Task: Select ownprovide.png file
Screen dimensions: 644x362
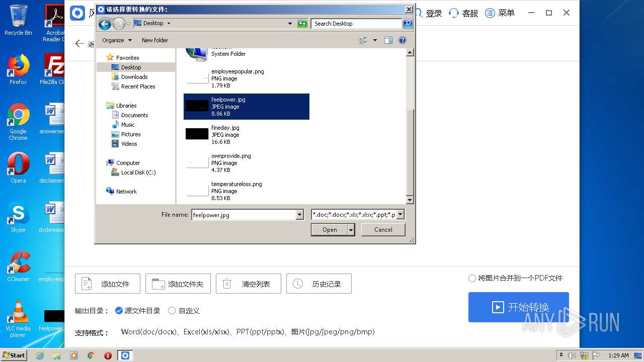Action: click(247, 163)
